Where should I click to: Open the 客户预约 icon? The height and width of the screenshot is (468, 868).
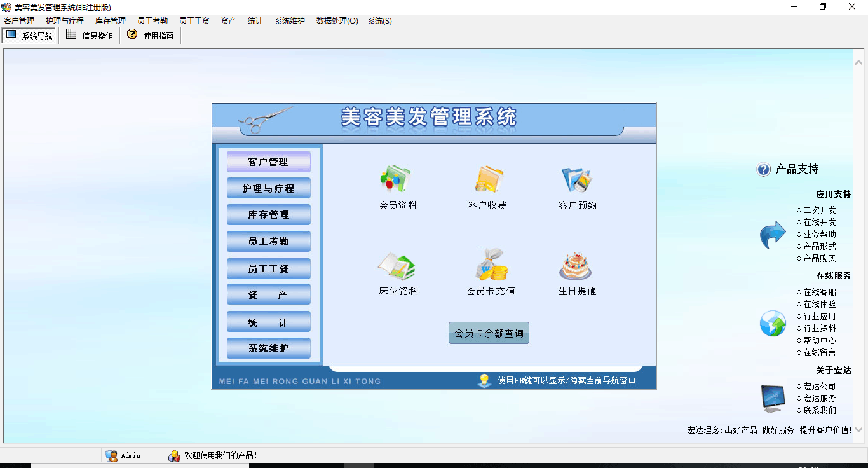coord(577,179)
